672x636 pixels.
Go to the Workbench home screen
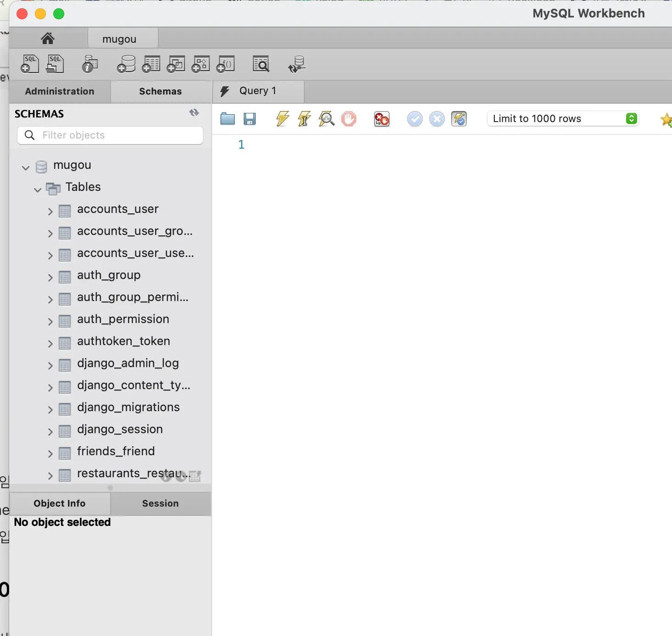[x=48, y=39]
